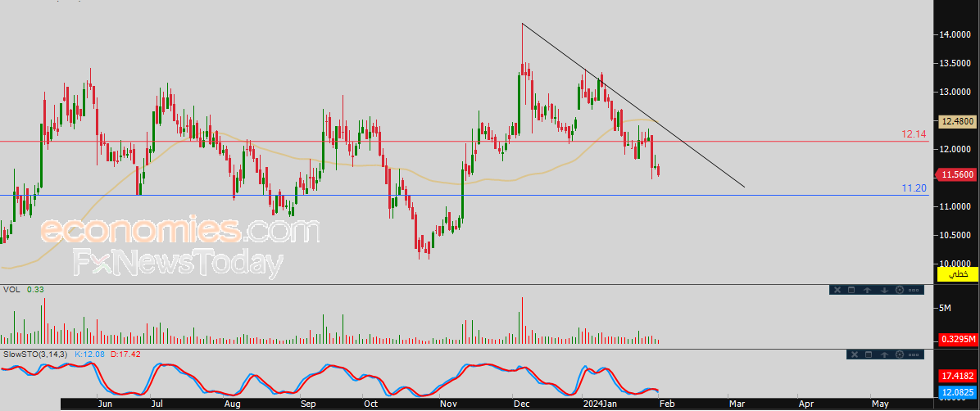Click the Nov date axis label
The width and height of the screenshot is (980, 411).
(447, 404)
